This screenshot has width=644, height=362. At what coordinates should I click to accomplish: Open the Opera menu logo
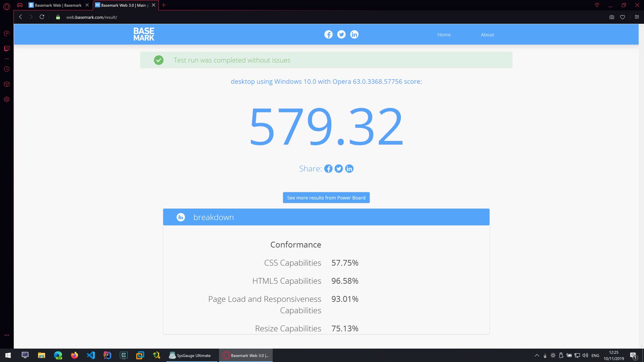click(x=7, y=6)
